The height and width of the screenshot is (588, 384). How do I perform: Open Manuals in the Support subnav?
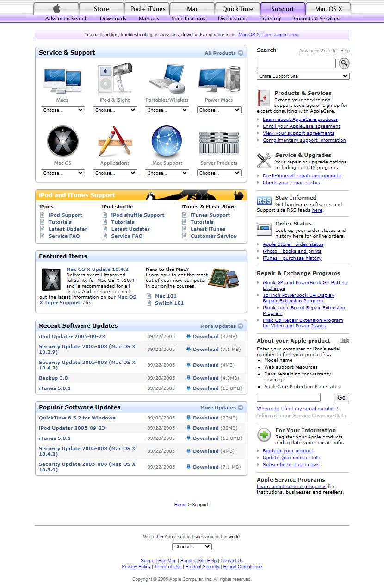149,19
